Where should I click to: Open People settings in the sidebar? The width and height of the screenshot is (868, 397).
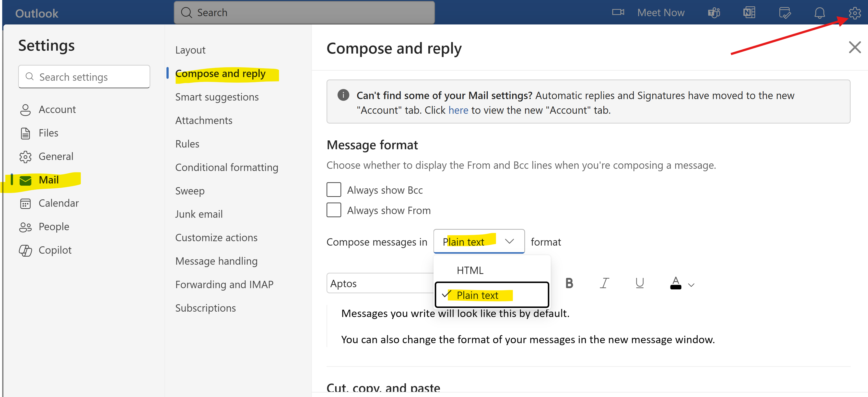(54, 226)
